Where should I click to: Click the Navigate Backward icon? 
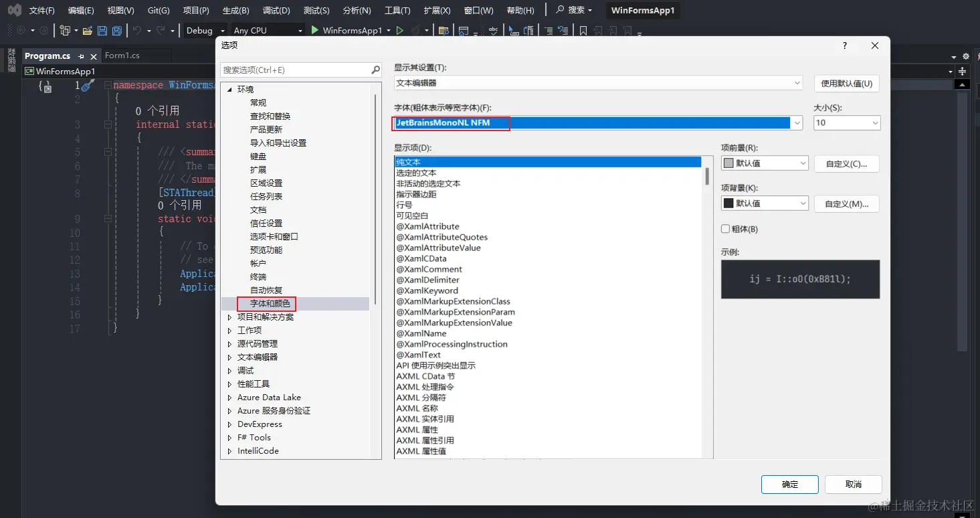(x=21, y=30)
